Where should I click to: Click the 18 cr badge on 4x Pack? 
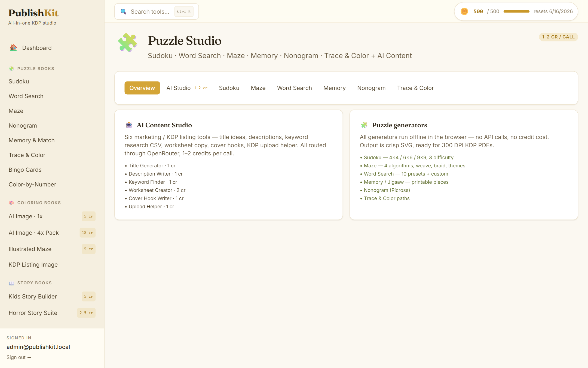(87, 233)
